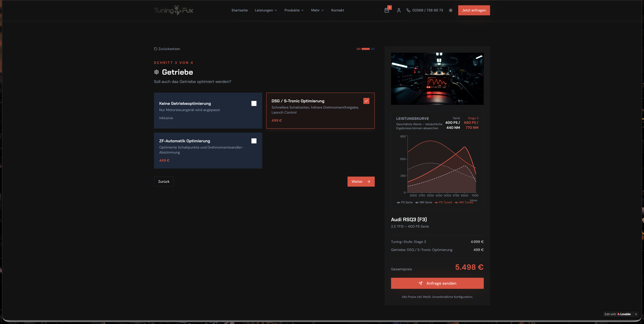Open the Kontakt page link
Viewport: 644px width, 324px height.
click(x=337, y=10)
